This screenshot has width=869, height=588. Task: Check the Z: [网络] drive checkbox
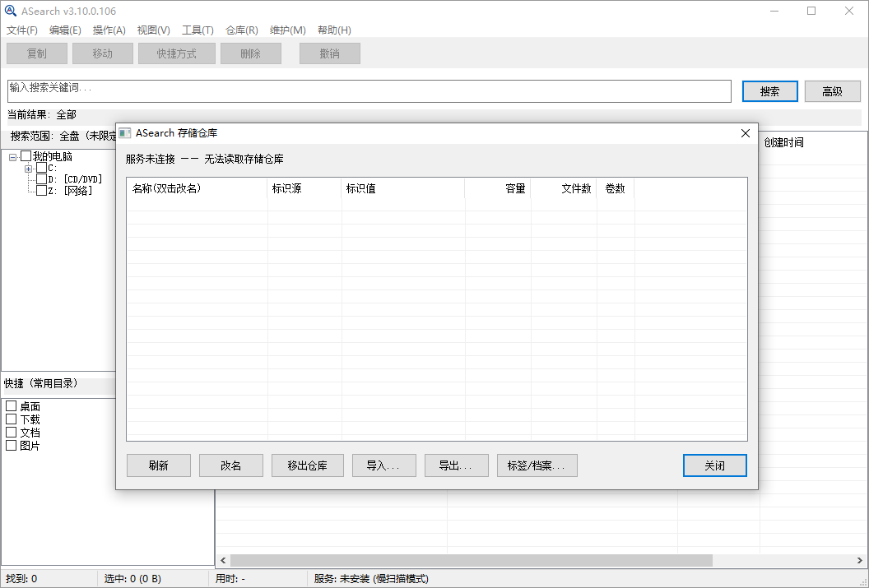point(42,191)
